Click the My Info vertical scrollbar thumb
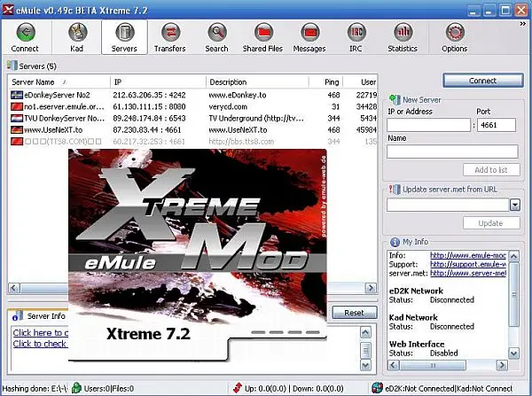 [513, 294]
